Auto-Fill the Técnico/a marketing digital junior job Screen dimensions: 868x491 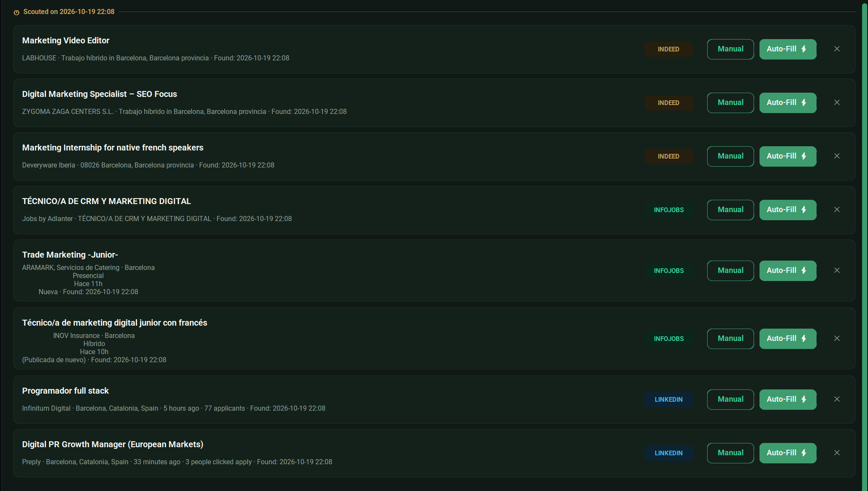[x=788, y=338]
